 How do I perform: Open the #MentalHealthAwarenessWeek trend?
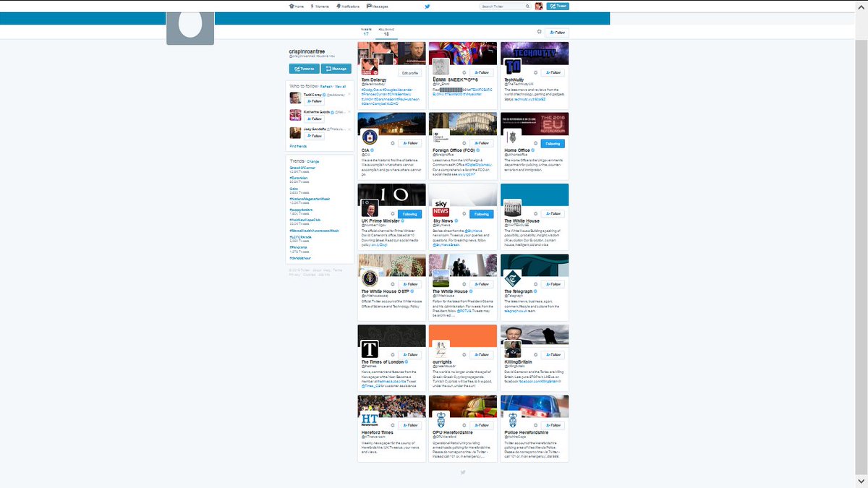click(x=314, y=230)
